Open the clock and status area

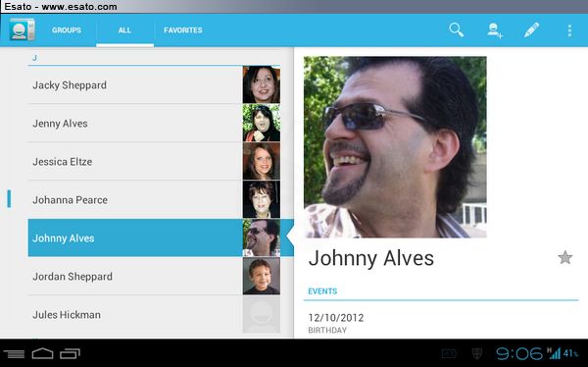pyautogui.click(x=536, y=353)
